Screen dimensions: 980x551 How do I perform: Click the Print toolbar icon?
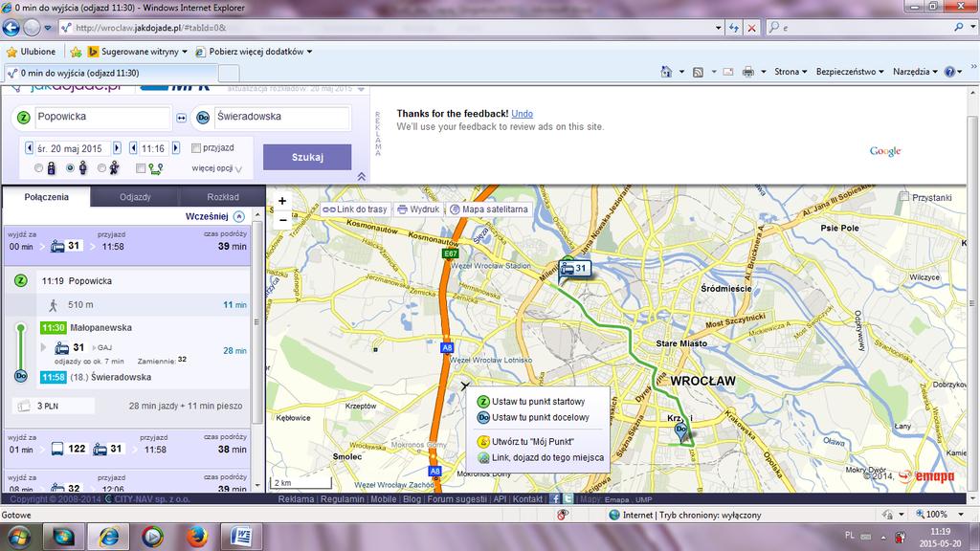(x=747, y=72)
